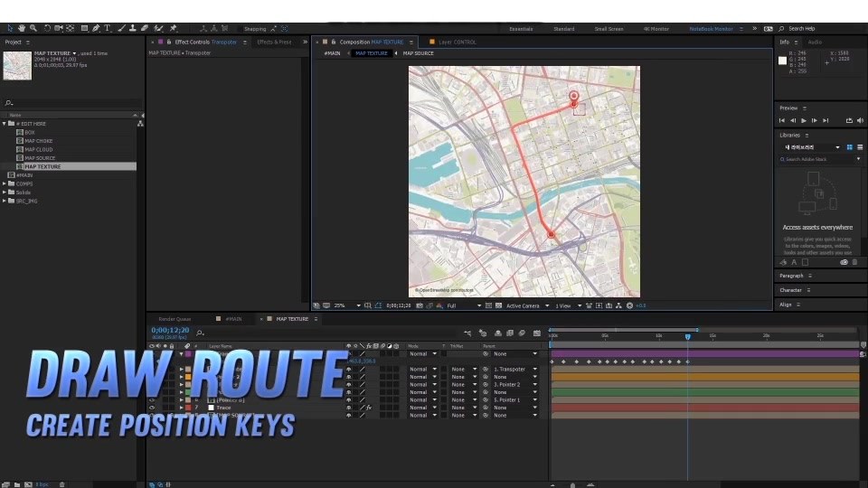Select the Eraser tool
The height and width of the screenshot is (488, 868).
click(x=145, y=28)
